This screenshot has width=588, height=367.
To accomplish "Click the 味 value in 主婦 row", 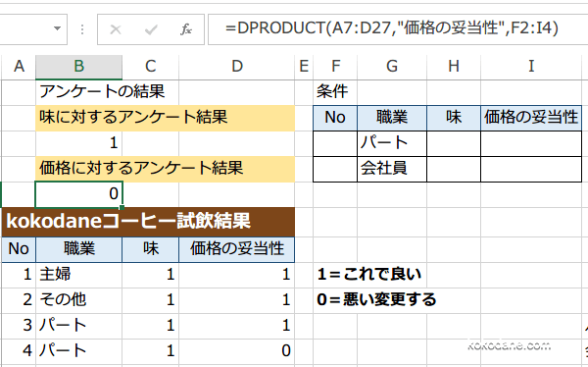I will coord(150,275).
